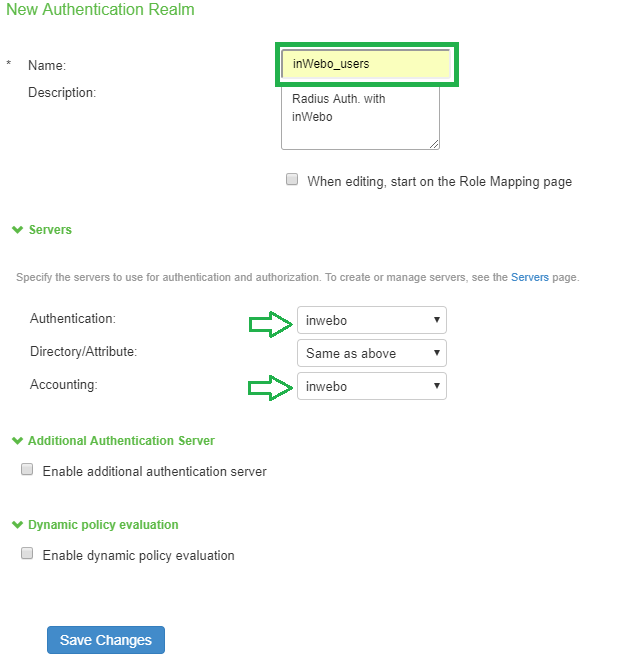Click the Name input field
The image size is (625, 657).
tap(366, 64)
